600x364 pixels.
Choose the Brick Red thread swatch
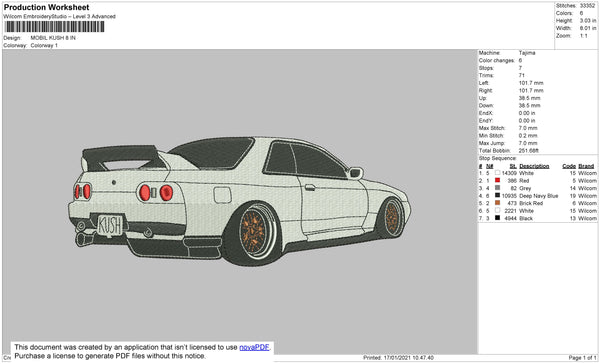click(x=497, y=203)
